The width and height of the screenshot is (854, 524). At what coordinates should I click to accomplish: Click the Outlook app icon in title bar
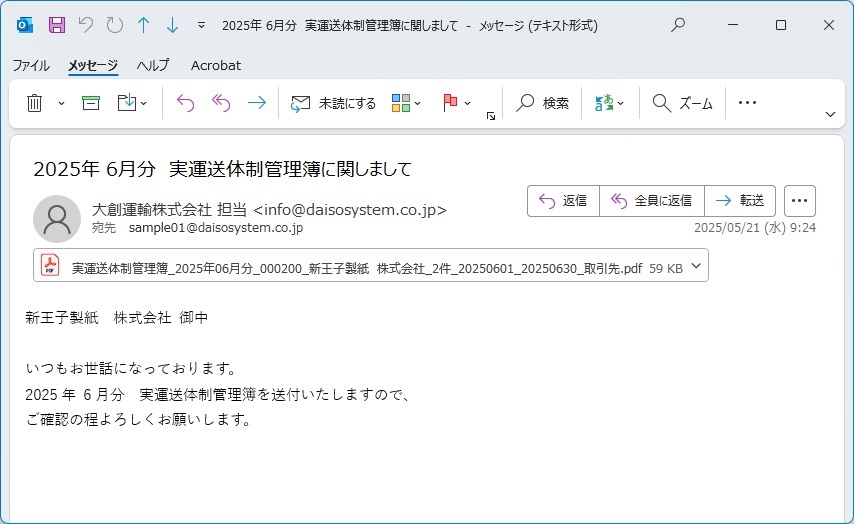click(x=25, y=25)
